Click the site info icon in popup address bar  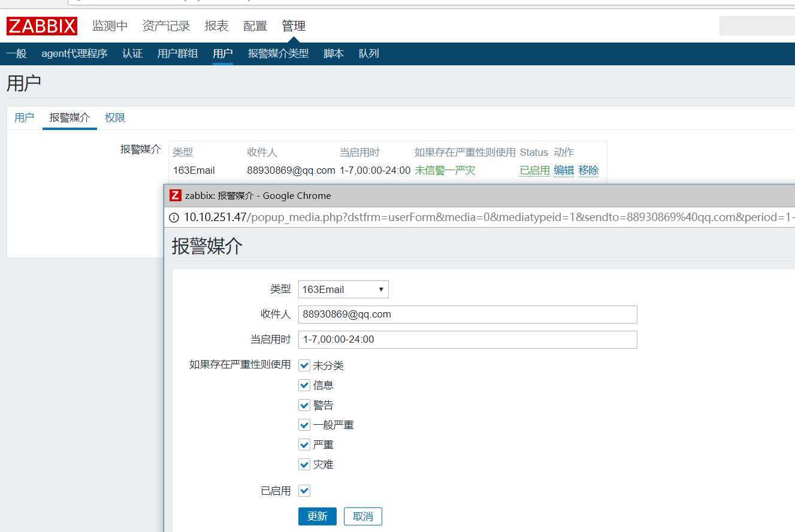(174, 217)
